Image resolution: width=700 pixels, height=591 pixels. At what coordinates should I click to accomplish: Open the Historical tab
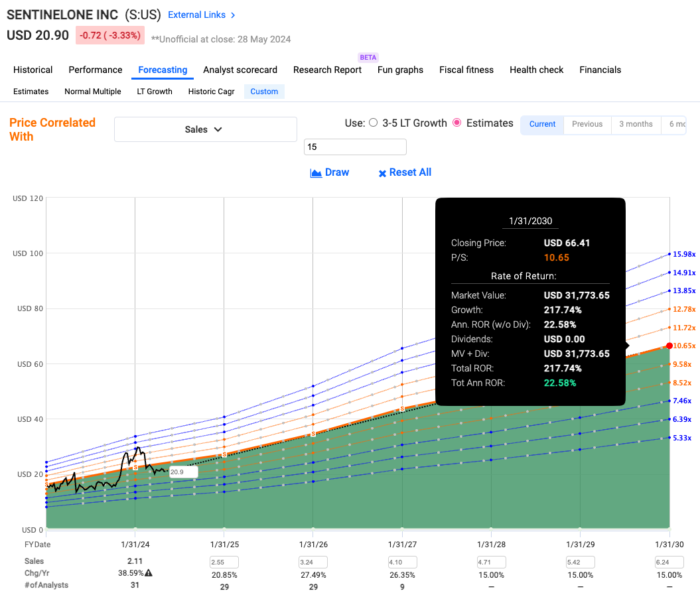[x=33, y=70]
